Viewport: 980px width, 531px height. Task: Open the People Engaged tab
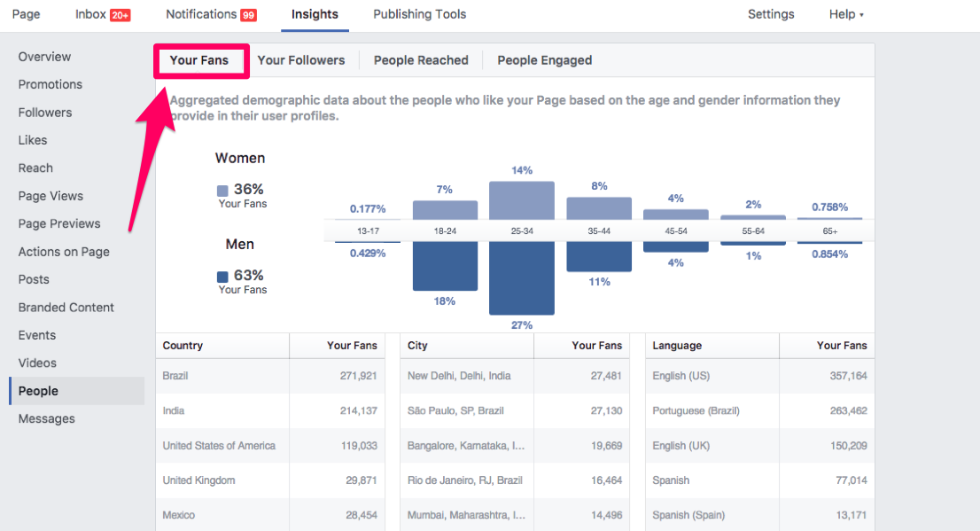544,60
